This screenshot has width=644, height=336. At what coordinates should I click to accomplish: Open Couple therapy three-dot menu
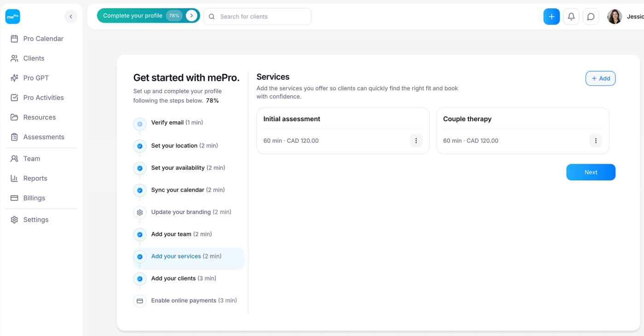coord(596,141)
